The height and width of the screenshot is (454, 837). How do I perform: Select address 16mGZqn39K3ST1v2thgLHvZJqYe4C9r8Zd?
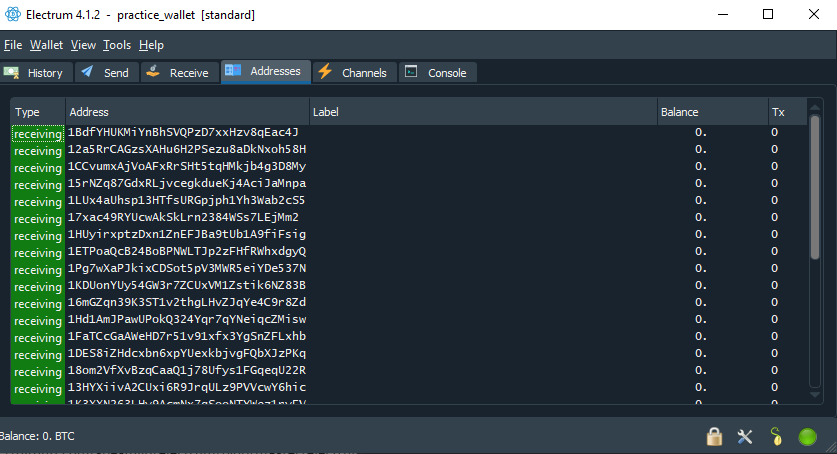point(187,302)
